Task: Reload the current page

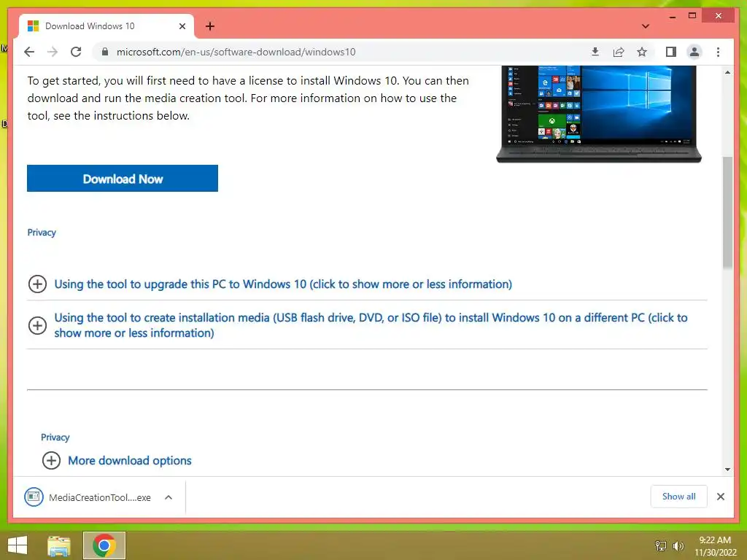Action: coord(76,52)
